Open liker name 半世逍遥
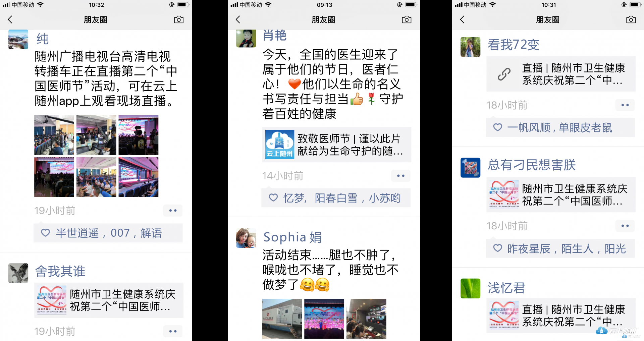 click(x=77, y=233)
